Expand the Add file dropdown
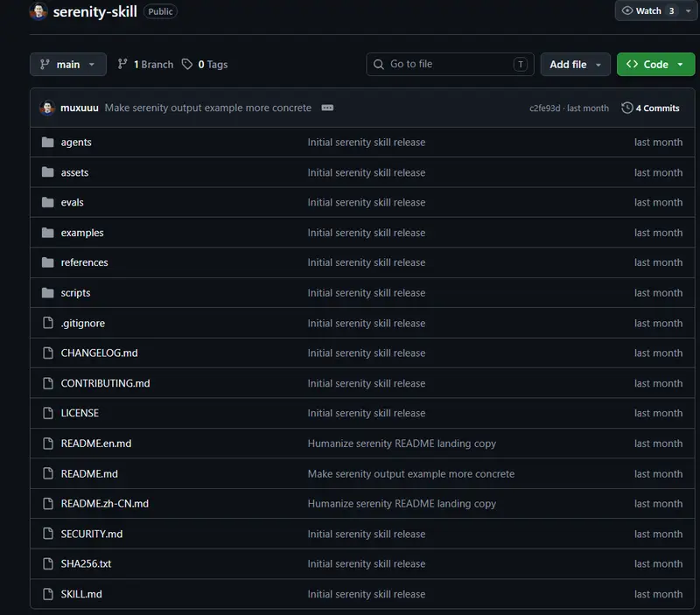Image resolution: width=700 pixels, height=615 pixels. click(x=575, y=64)
